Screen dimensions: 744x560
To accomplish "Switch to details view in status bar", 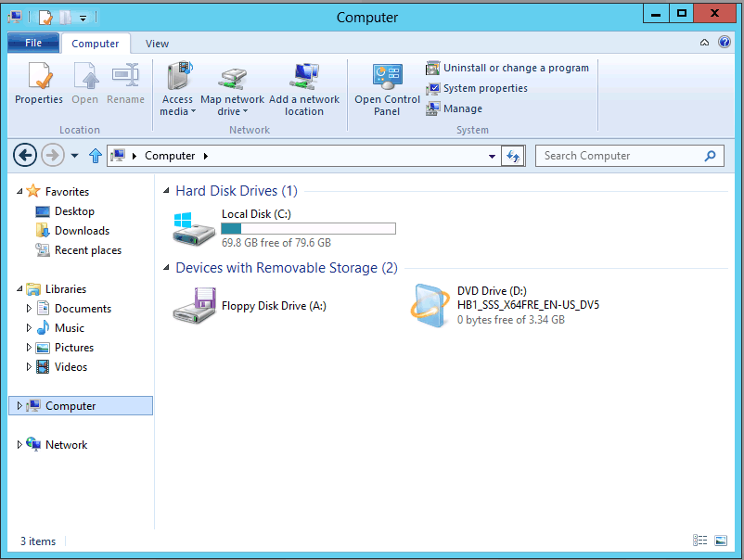I will (699, 541).
